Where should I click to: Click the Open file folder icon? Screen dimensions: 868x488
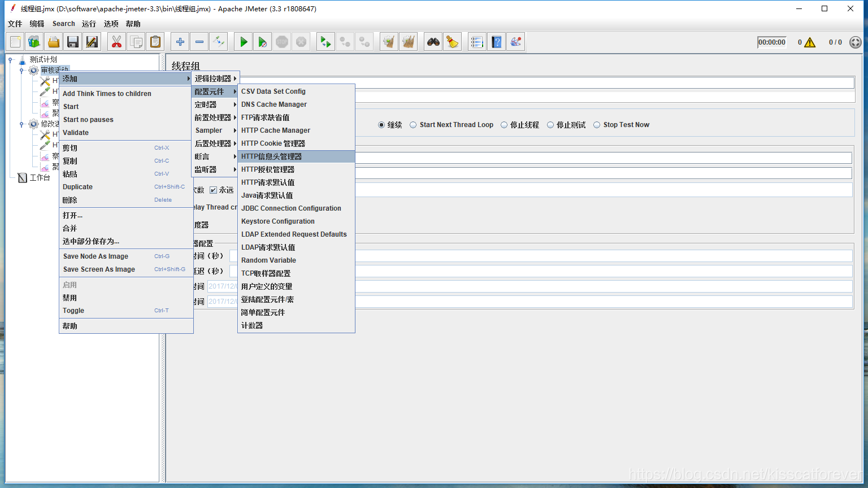[x=54, y=42]
